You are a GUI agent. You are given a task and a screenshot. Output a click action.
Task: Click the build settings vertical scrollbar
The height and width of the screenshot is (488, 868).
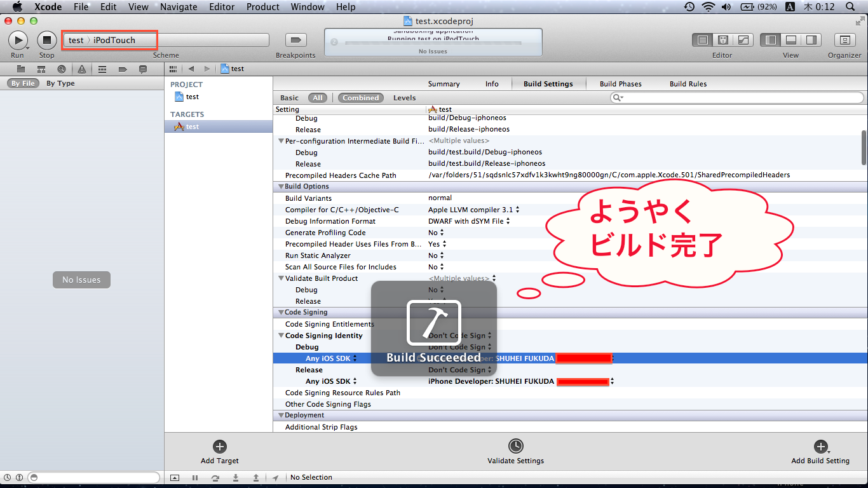[x=864, y=147]
